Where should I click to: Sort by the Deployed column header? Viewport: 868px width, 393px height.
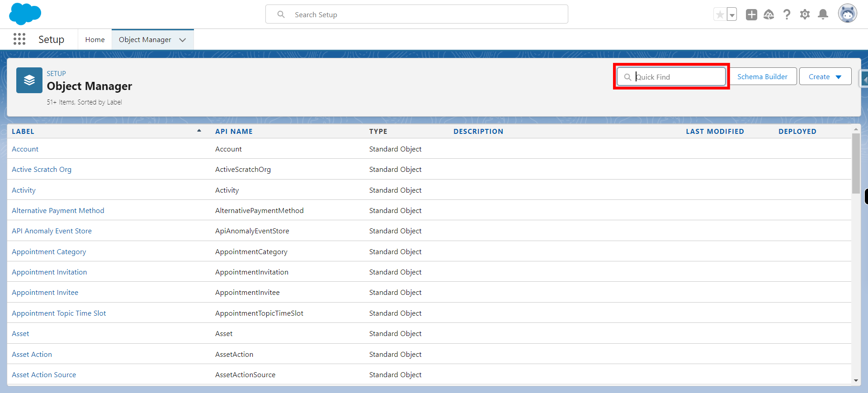(797, 132)
